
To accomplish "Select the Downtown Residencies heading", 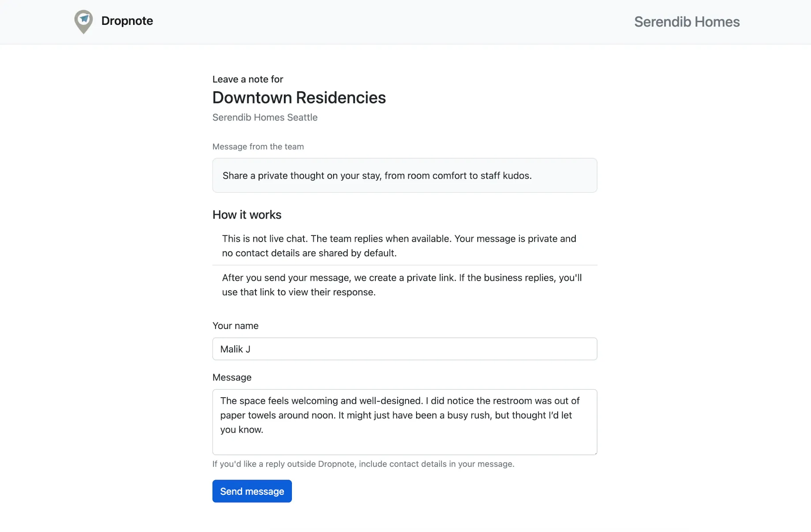I will 299,98.
